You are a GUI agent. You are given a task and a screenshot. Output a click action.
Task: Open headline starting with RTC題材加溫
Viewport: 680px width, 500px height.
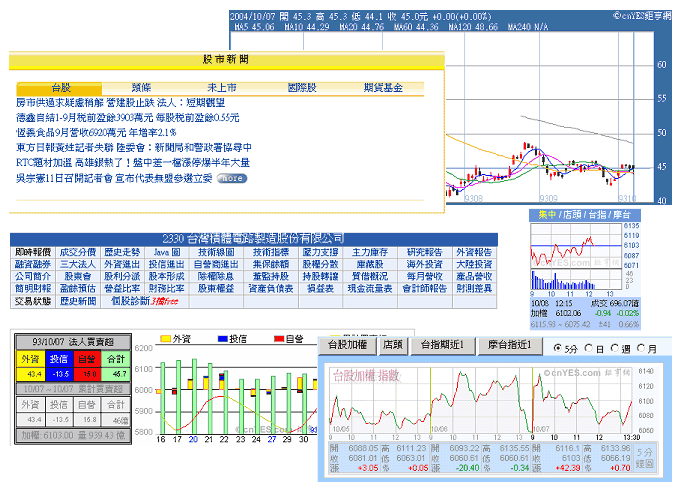(x=133, y=163)
